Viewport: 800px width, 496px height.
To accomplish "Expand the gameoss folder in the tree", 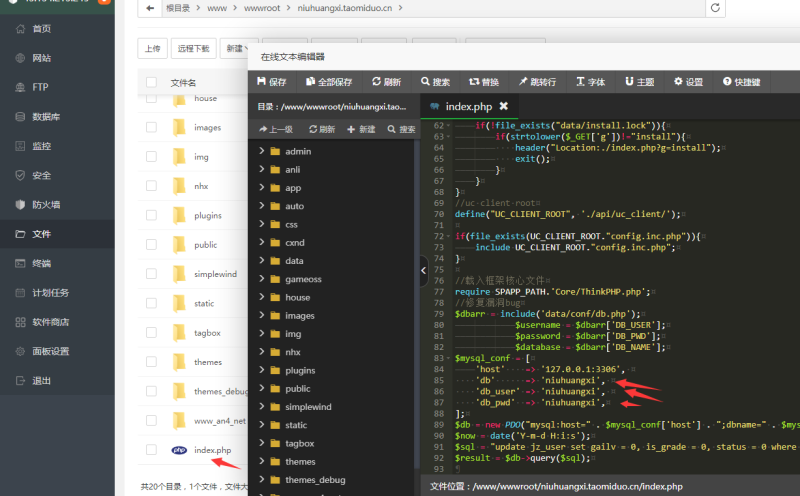I will pyautogui.click(x=262, y=279).
